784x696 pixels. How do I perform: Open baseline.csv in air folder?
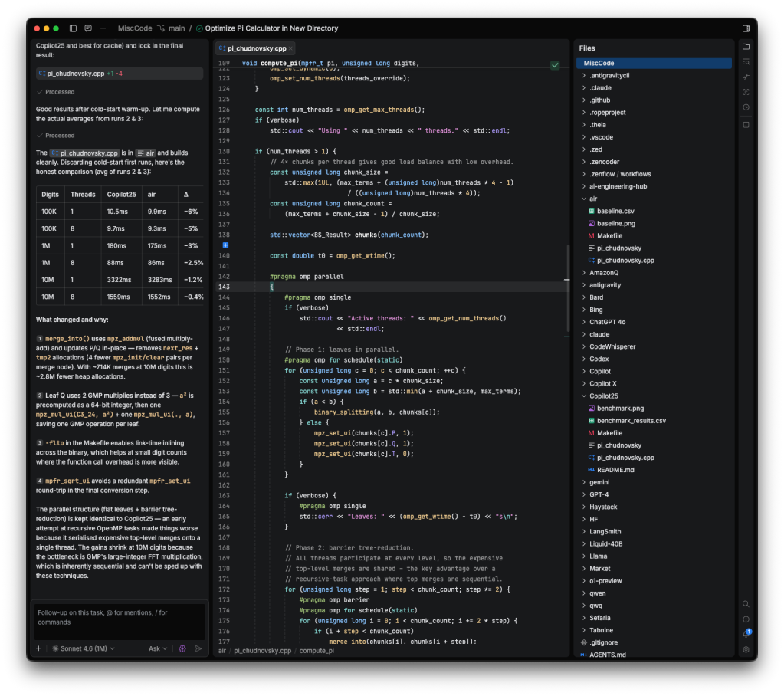(615, 211)
